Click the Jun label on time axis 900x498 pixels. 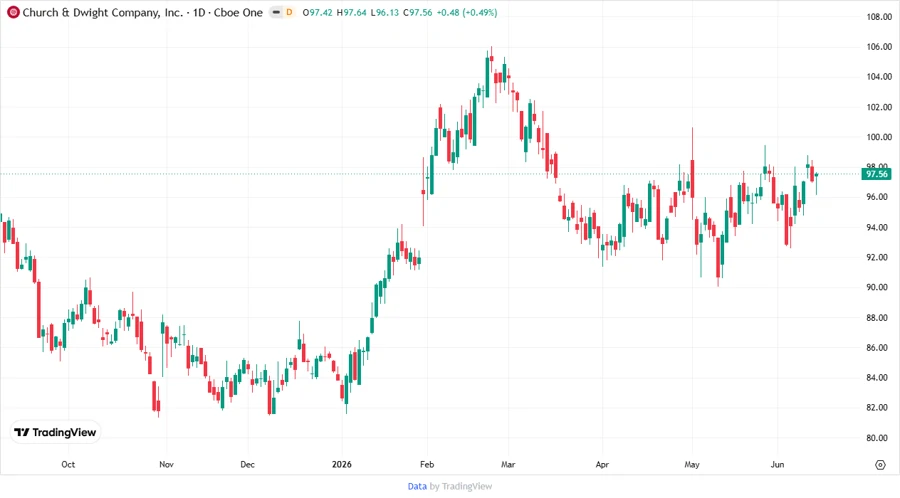click(777, 464)
